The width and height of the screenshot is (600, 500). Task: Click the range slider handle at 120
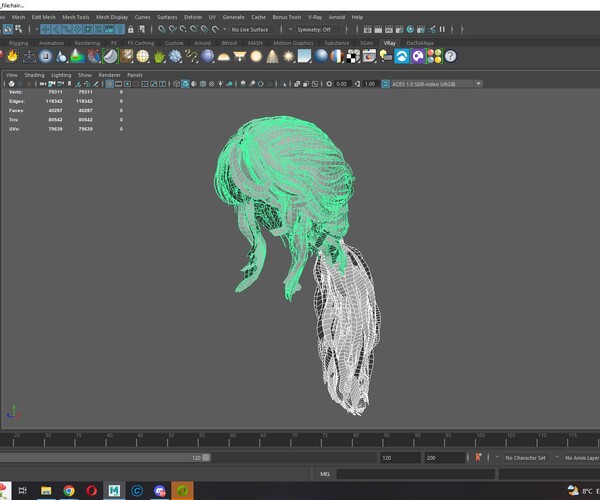[206, 458]
